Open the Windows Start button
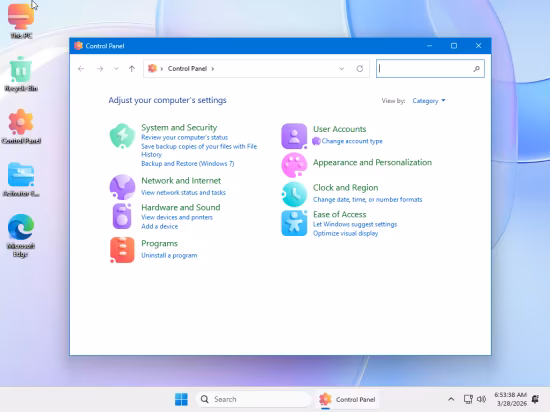The width and height of the screenshot is (550, 412). 181,399
